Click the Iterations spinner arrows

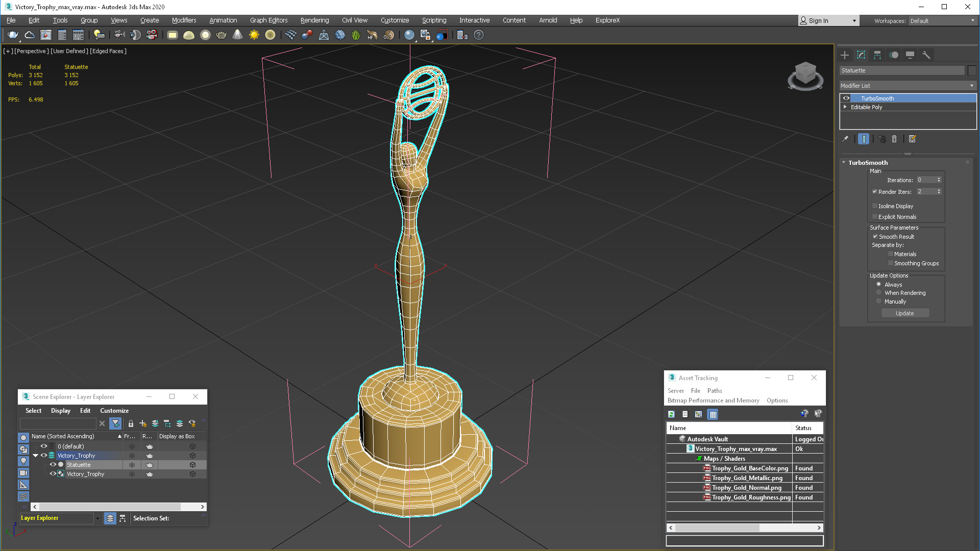[x=939, y=180]
